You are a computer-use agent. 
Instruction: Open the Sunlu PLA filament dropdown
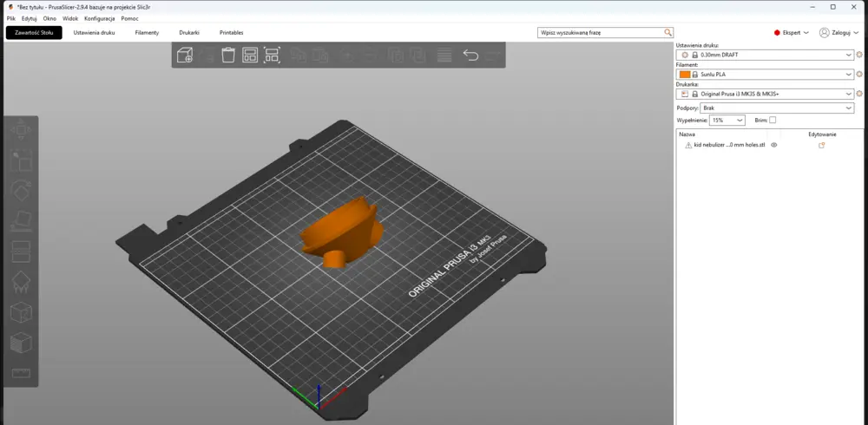pos(766,74)
